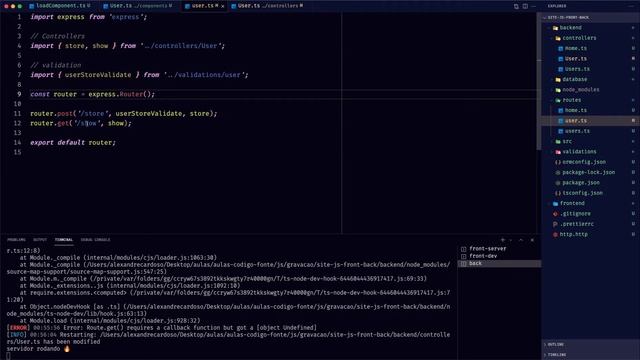Click the validations folder icon
Viewport: 640px width, 360px height.
point(558,152)
